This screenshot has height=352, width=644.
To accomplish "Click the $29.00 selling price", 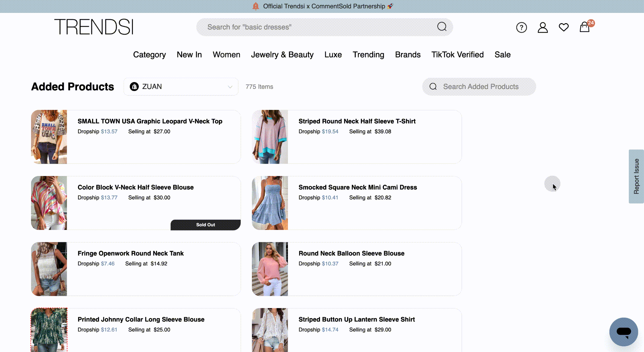I will (x=383, y=330).
